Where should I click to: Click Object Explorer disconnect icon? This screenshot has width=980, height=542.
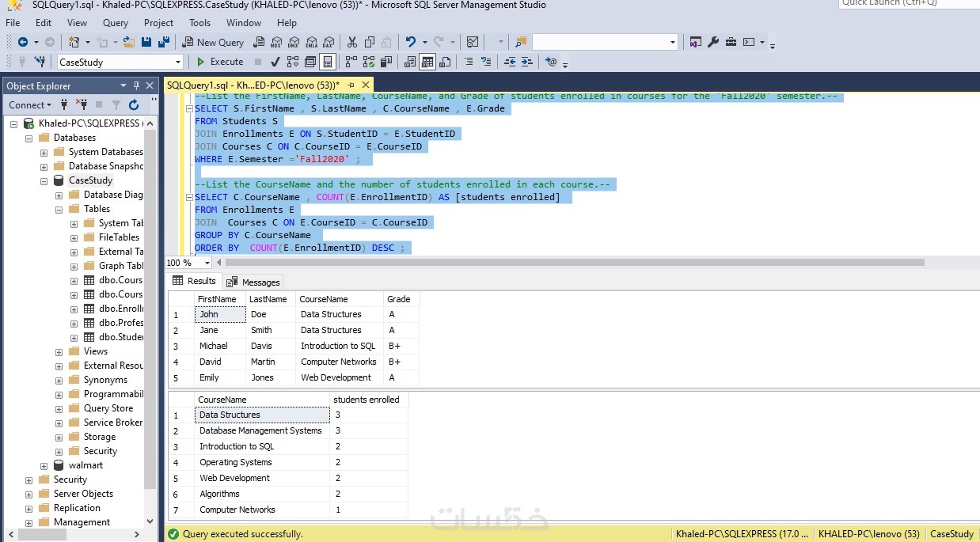pyautogui.click(x=82, y=104)
